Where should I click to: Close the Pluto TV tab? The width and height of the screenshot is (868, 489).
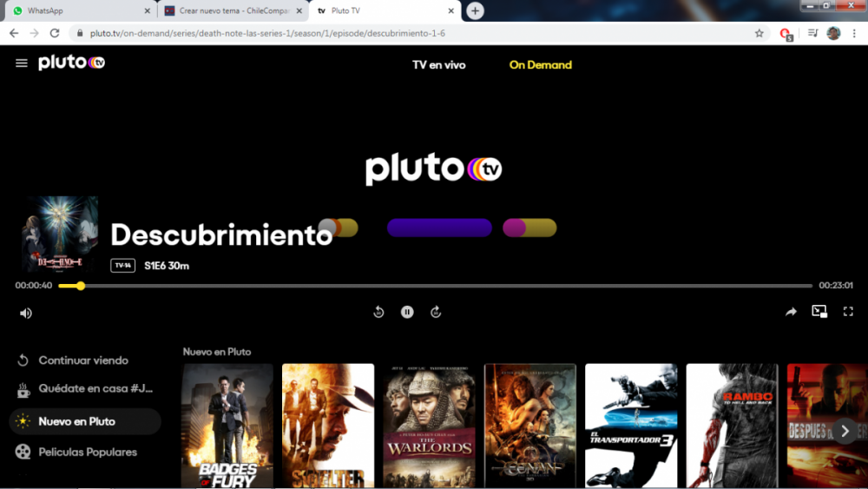pos(450,10)
